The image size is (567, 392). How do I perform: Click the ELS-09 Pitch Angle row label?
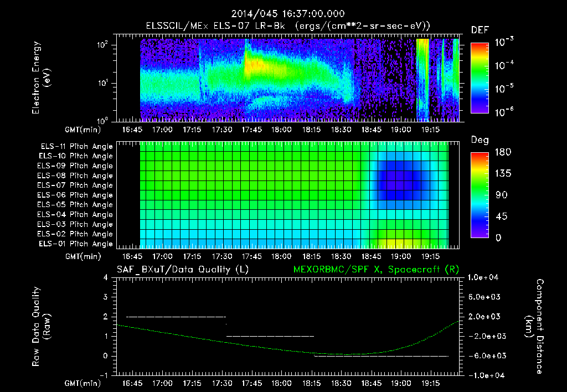click(75, 166)
